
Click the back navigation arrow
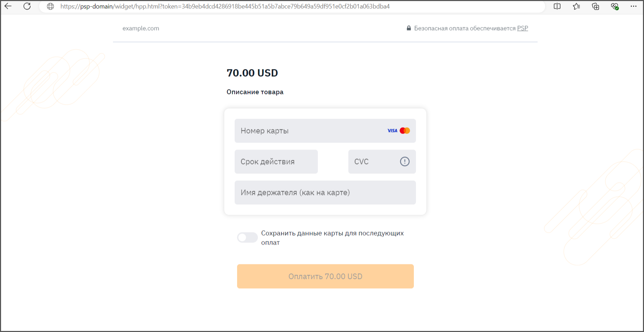click(x=8, y=6)
